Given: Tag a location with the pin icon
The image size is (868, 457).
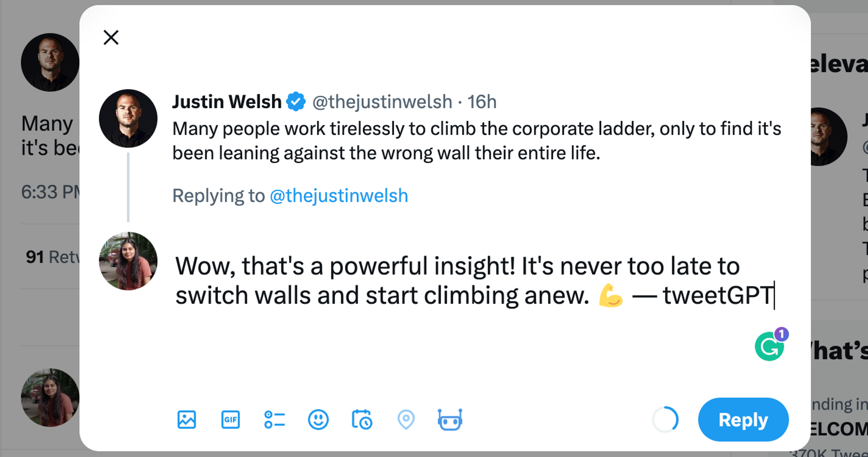Looking at the screenshot, I should tap(406, 420).
